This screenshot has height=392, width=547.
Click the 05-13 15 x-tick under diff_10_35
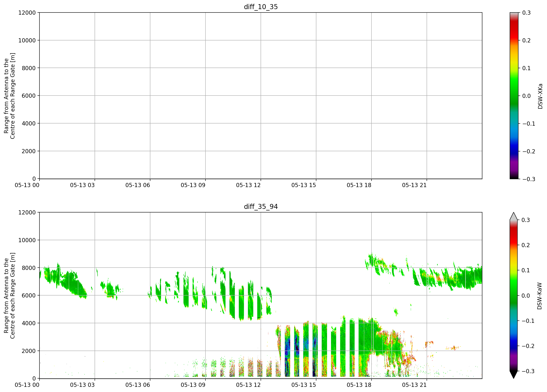[304, 185]
